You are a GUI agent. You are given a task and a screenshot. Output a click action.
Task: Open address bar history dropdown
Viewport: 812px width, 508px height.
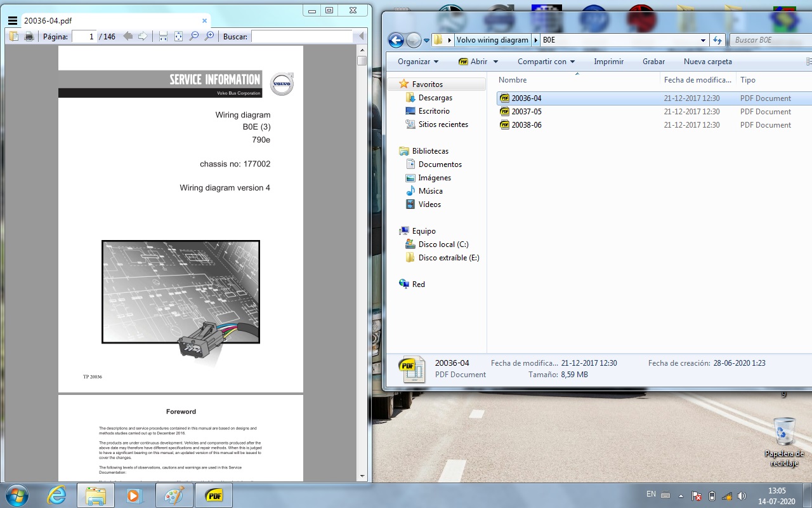click(x=703, y=40)
